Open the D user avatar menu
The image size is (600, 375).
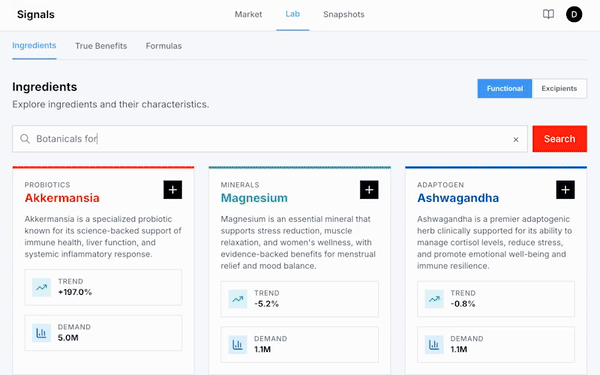pos(574,15)
